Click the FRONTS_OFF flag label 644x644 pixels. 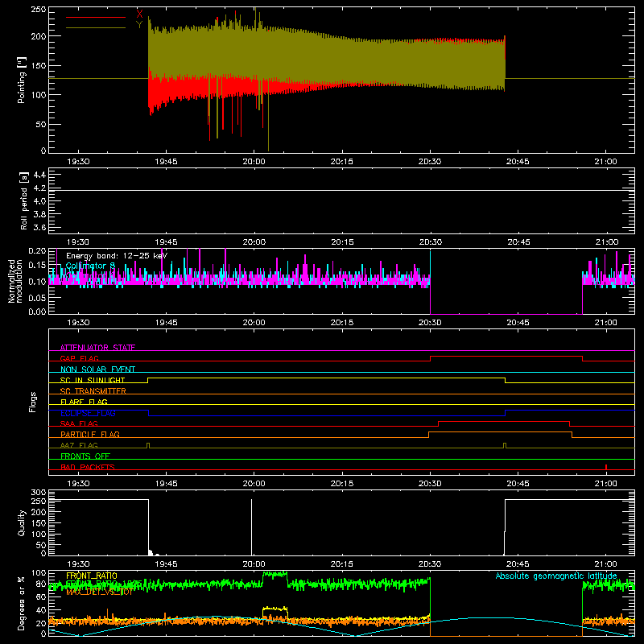(85, 456)
